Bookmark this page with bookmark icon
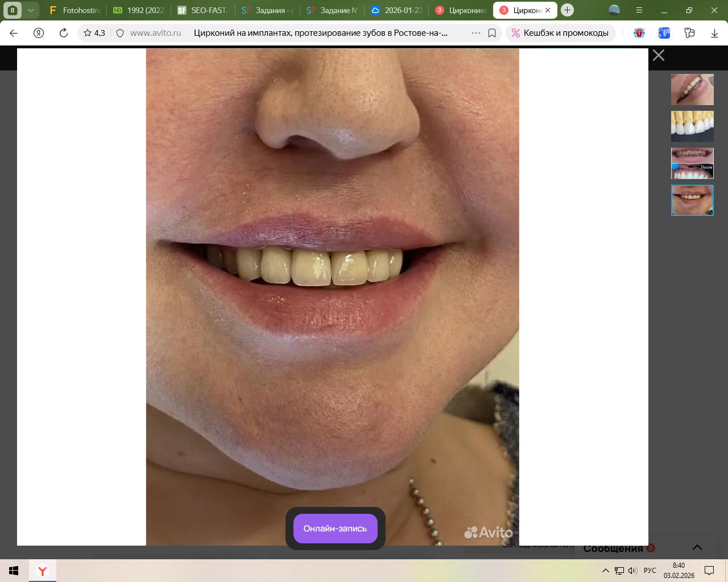The image size is (728, 582). pyautogui.click(x=492, y=33)
